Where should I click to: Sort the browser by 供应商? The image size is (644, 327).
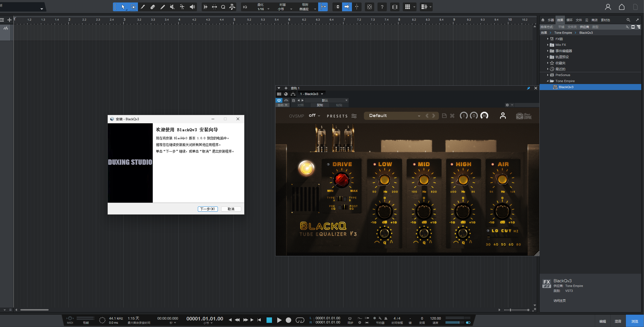(584, 27)
